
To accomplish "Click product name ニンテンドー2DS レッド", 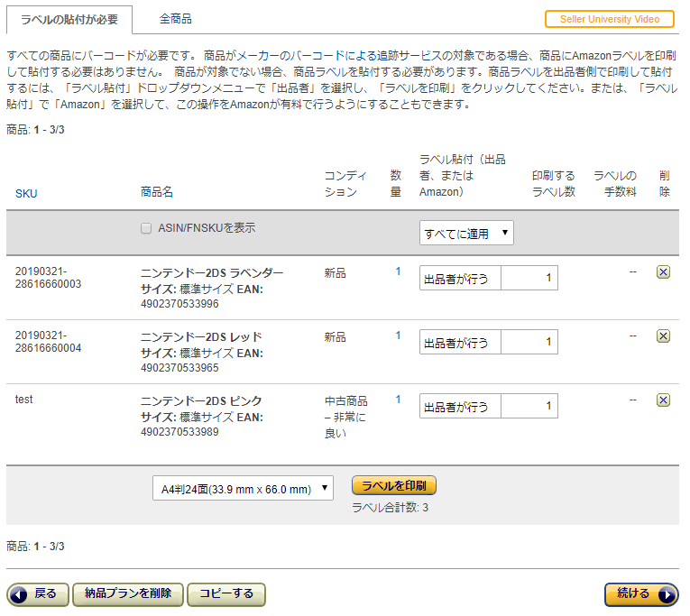I will pos(201,337).
